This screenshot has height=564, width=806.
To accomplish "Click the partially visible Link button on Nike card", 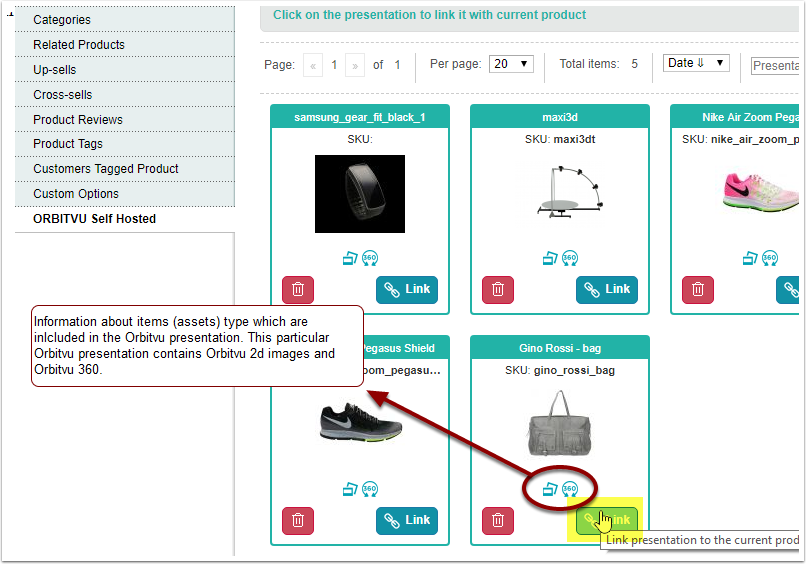I will [x=787, y=289].
